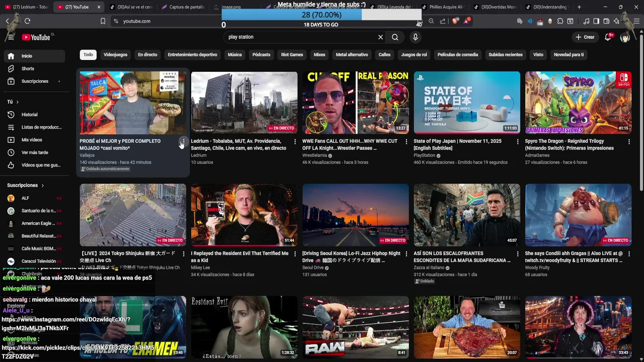The image size is (644, 362).
Task: Select the Novedad para ti chip
Action: click(569, 55)
